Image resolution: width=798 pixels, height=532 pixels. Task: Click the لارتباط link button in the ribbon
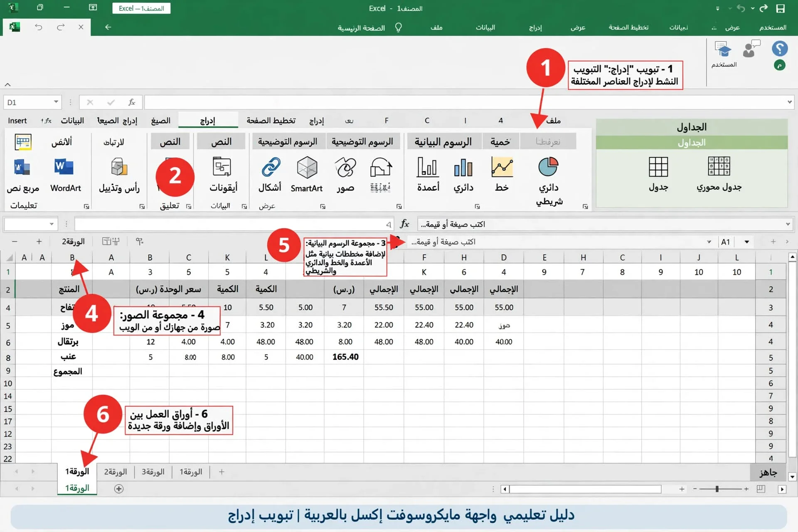coord(113,142)
